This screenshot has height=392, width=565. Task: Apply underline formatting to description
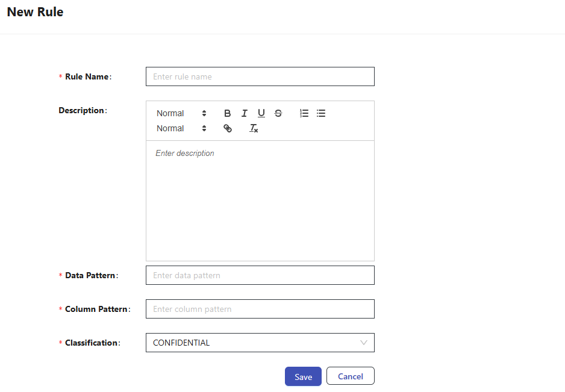click(261, 113)
